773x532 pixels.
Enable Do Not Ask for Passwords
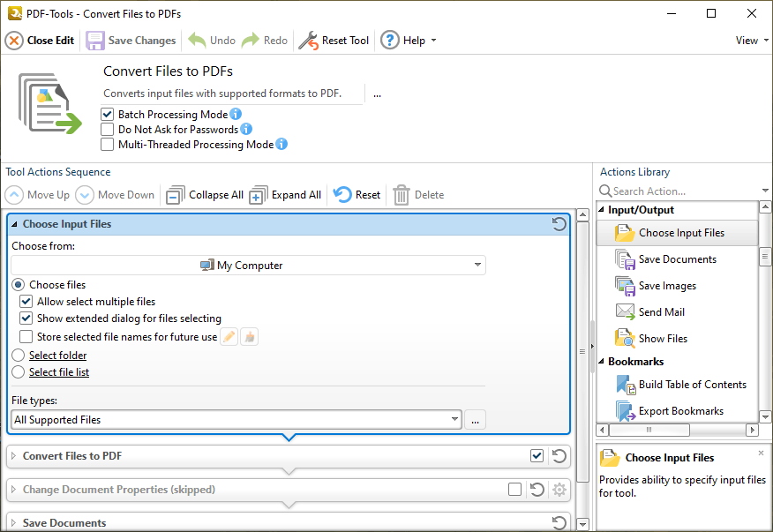[x=107, y=129]
